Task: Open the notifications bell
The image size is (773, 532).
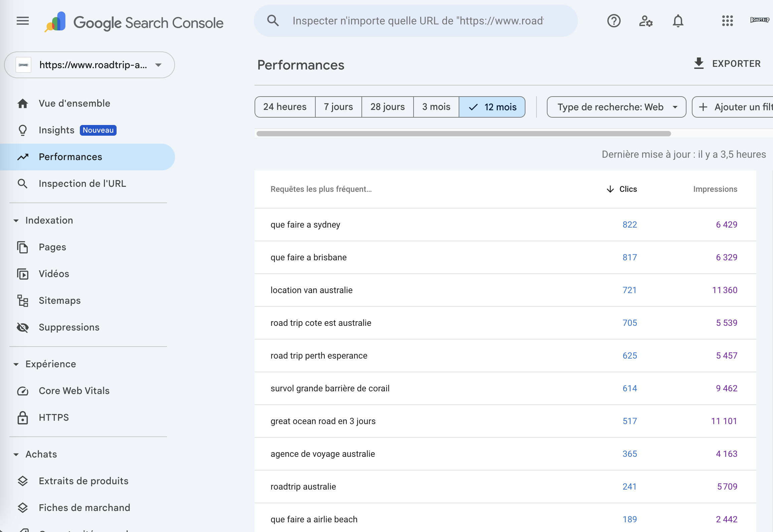Action: pos(678,21)
